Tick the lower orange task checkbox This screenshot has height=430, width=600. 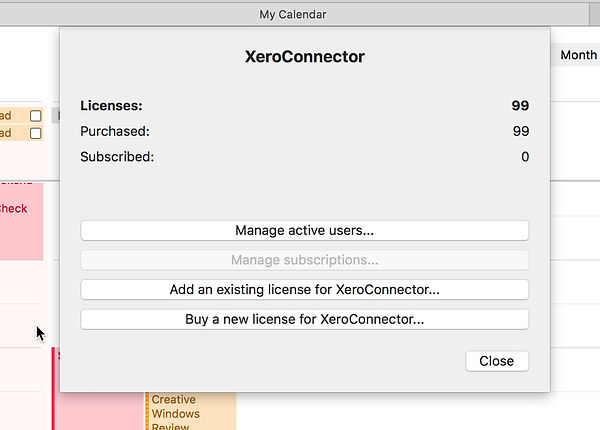click(x=36, y=133)
